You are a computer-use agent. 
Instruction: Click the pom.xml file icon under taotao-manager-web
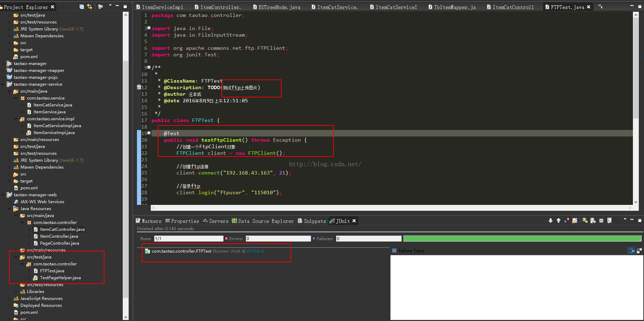coord(16,312)
